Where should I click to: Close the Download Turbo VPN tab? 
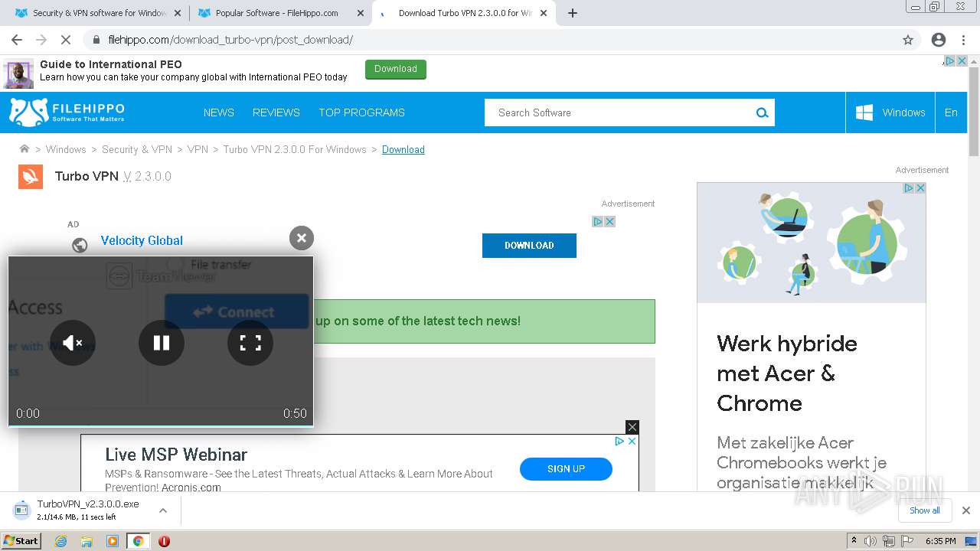coord(544,13)
